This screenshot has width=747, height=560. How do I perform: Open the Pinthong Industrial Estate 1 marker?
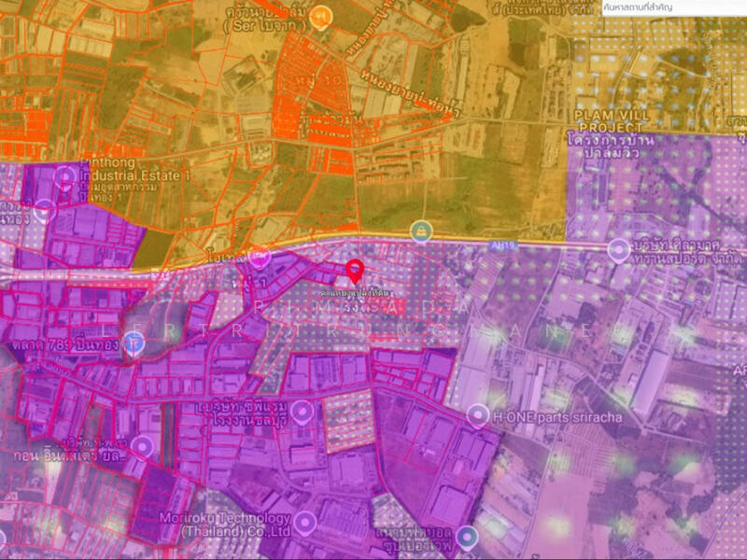(65, 175)
